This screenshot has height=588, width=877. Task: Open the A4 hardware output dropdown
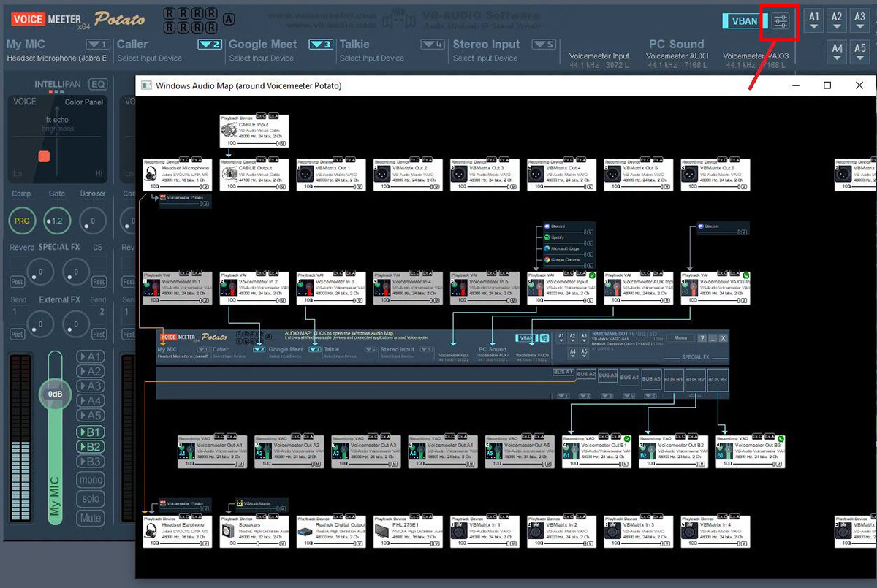pyautogui.click(x=838, y=52)
